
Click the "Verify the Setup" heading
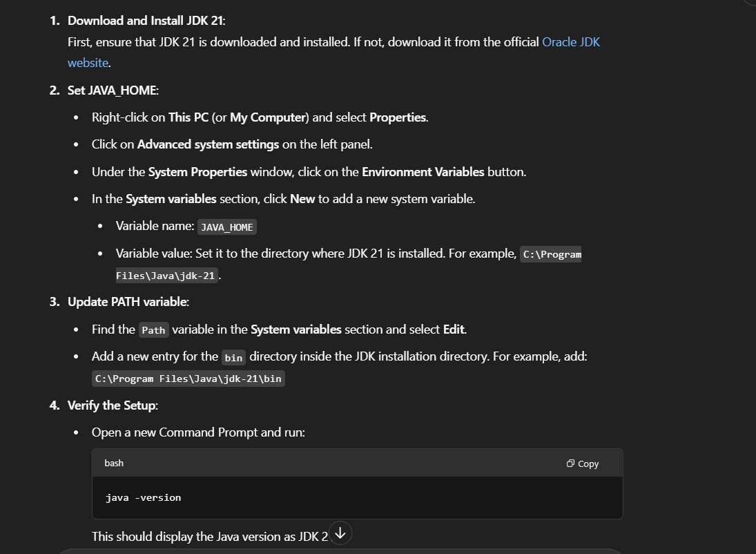pyautogui.click(x=112, y=405)
